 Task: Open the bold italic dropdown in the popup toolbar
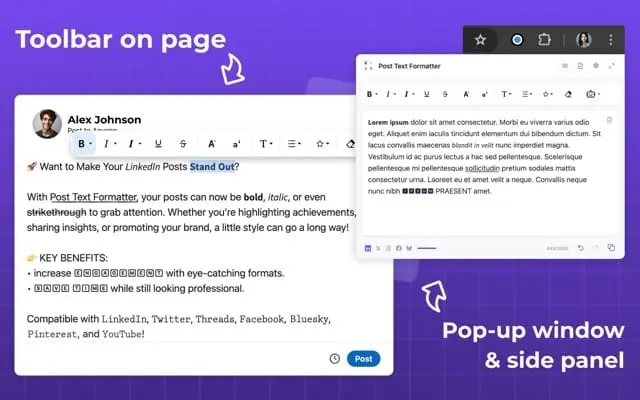(x=409, y=94)
